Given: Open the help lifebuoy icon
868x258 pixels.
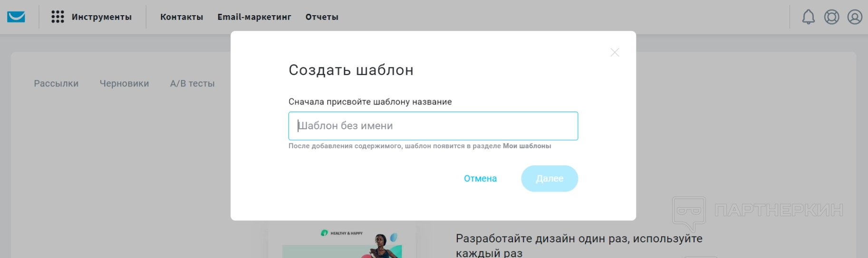Looking at the screenshot, I should [831, 17].
